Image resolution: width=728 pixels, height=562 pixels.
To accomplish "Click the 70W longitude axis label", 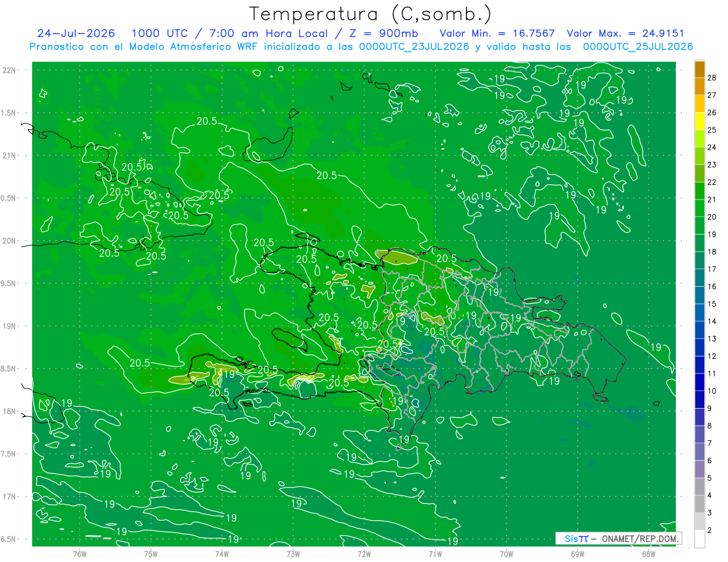I will coord(506,554).
